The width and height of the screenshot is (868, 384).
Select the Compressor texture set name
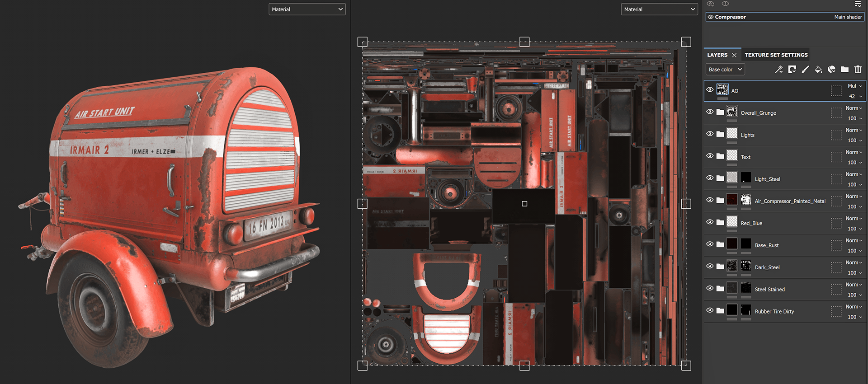click(730, 17)
